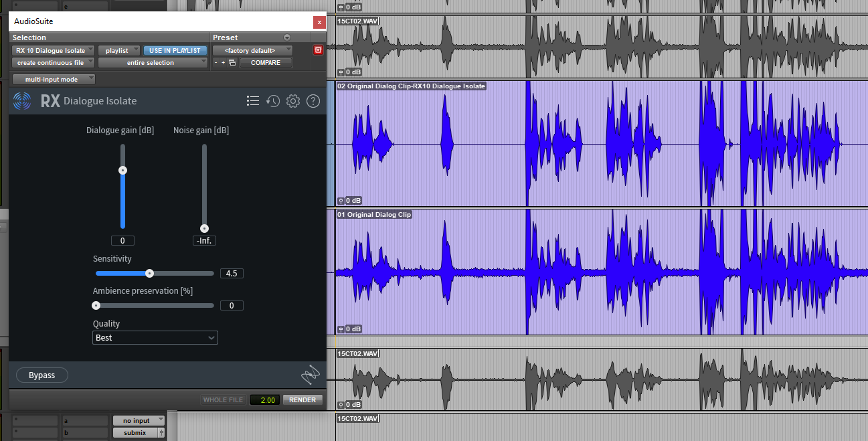Click clip gain fader icon on 01 Original Dialog Clip
Image resolution: width=868 pixels, height=441 pixels.
click(x=341, y=329)
